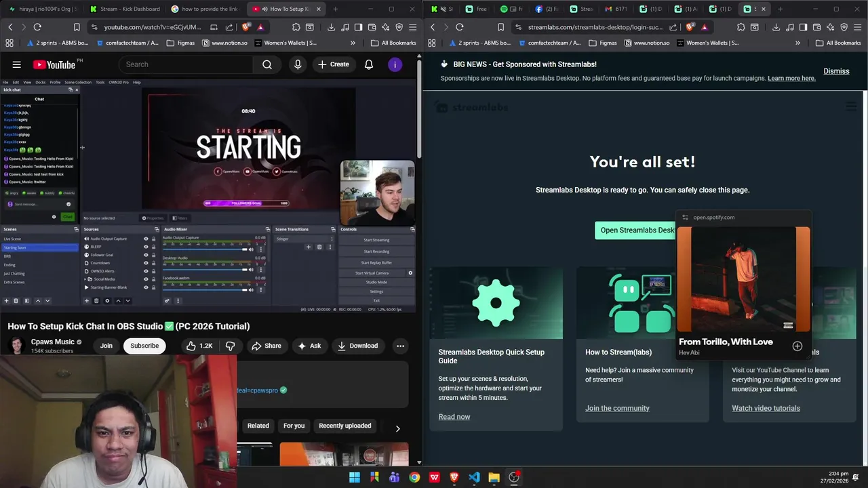868x488 pixels.
Task: Open Read now quick setup link
Action: pyautogui.click(x=454, y=417)
